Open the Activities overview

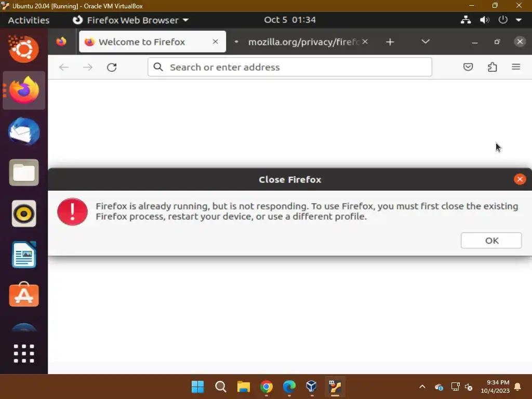tap(29, 20)
